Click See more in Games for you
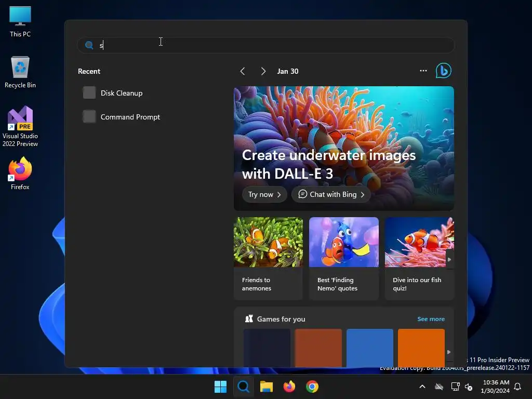 point(431,319)
